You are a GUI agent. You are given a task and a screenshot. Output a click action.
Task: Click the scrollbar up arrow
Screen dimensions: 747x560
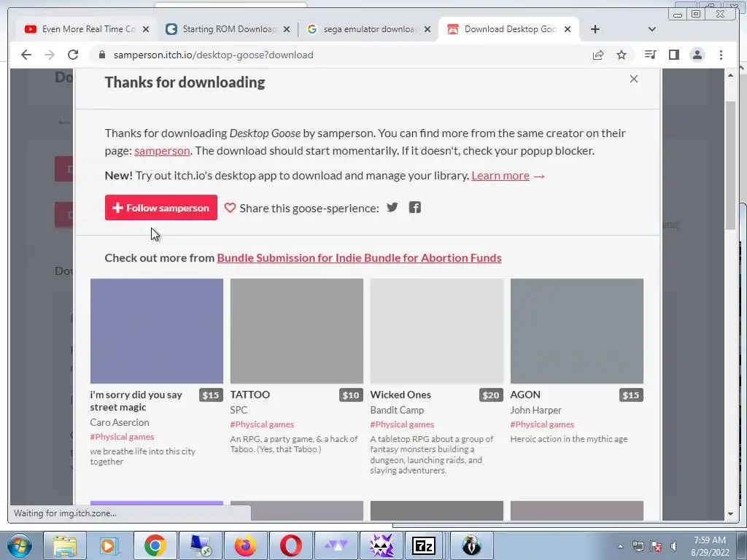730,75
